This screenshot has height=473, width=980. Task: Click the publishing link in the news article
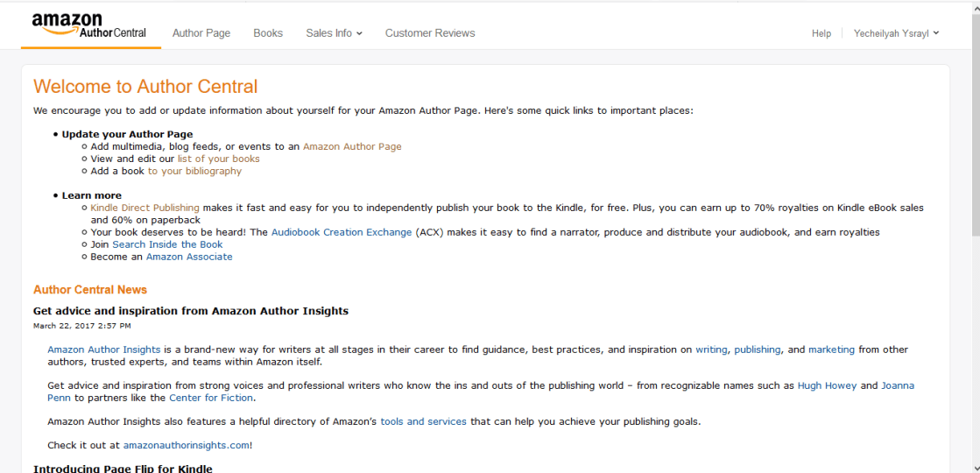(x=758, y=349)
